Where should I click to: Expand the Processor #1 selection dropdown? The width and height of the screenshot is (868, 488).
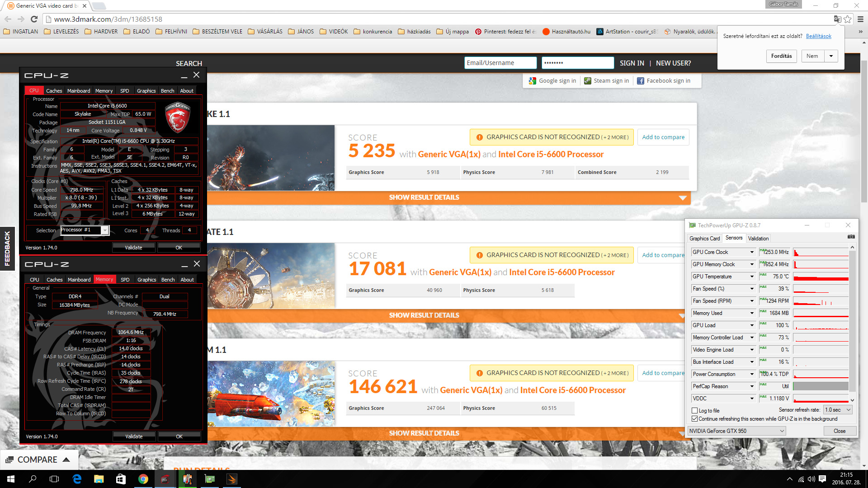pos(104,230)
